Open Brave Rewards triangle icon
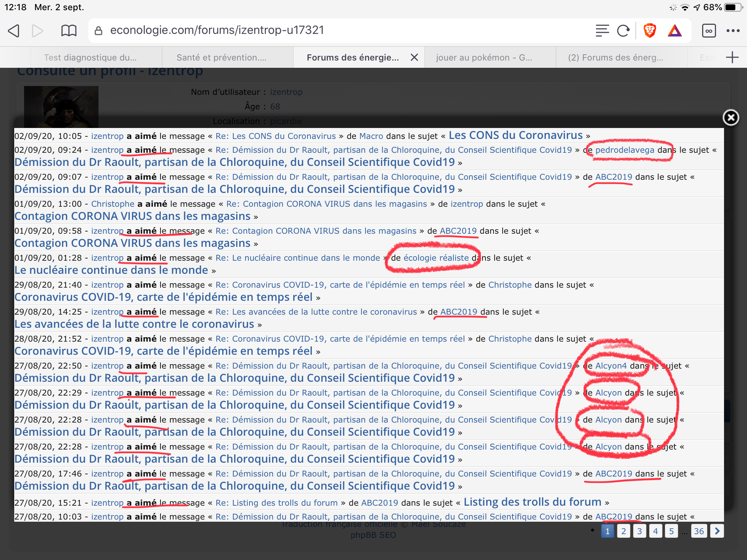747x560 pixels. pyautogui.click(x=675, y=31)
